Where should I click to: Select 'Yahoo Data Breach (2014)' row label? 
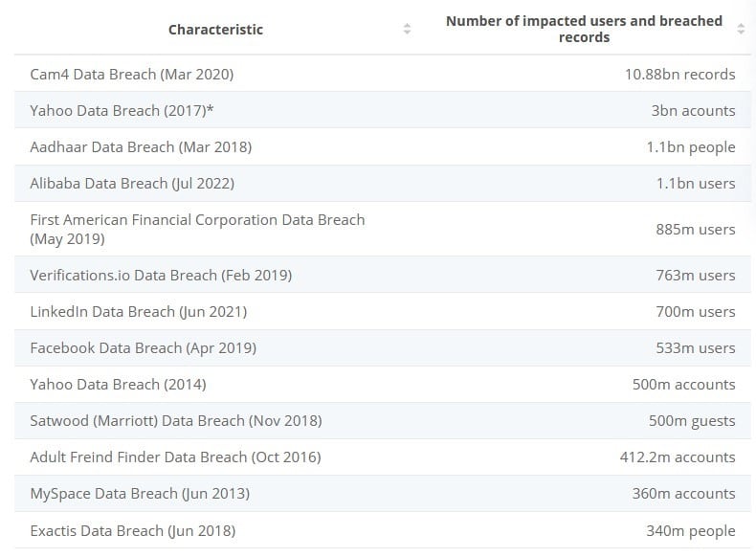pos(118,385)
